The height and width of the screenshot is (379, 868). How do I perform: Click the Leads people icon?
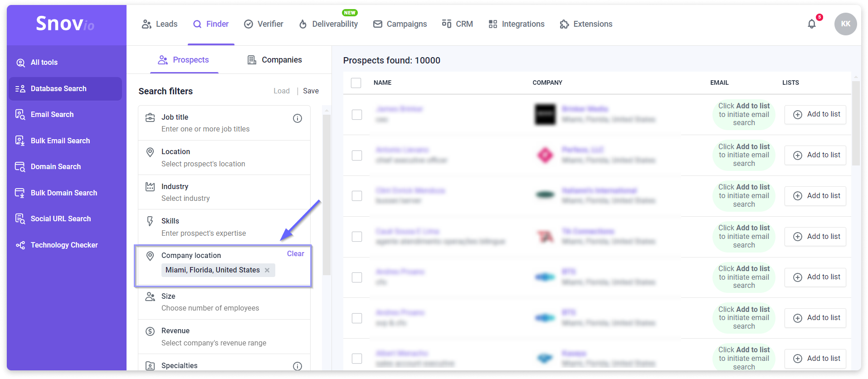(x=146, y=24)
